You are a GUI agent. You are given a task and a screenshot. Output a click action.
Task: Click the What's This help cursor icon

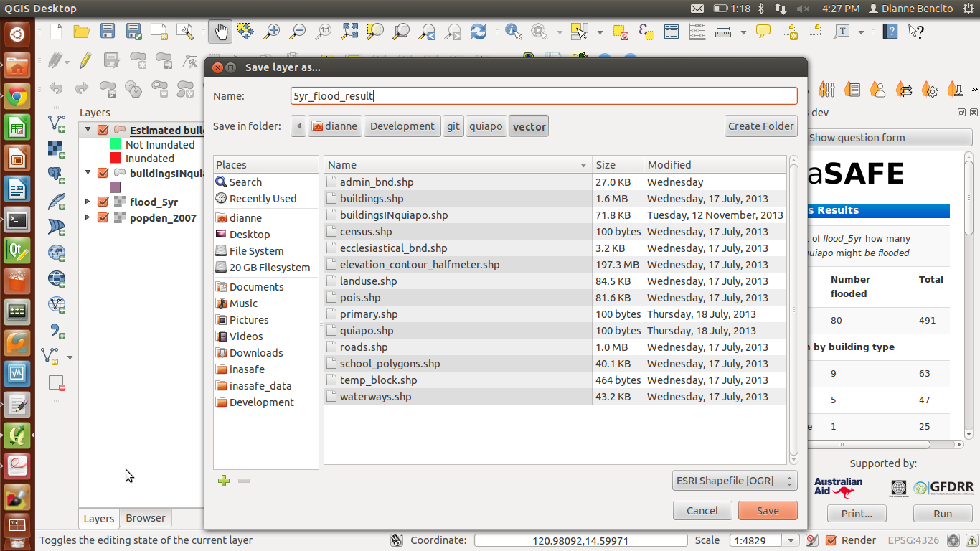click(915, 32)
